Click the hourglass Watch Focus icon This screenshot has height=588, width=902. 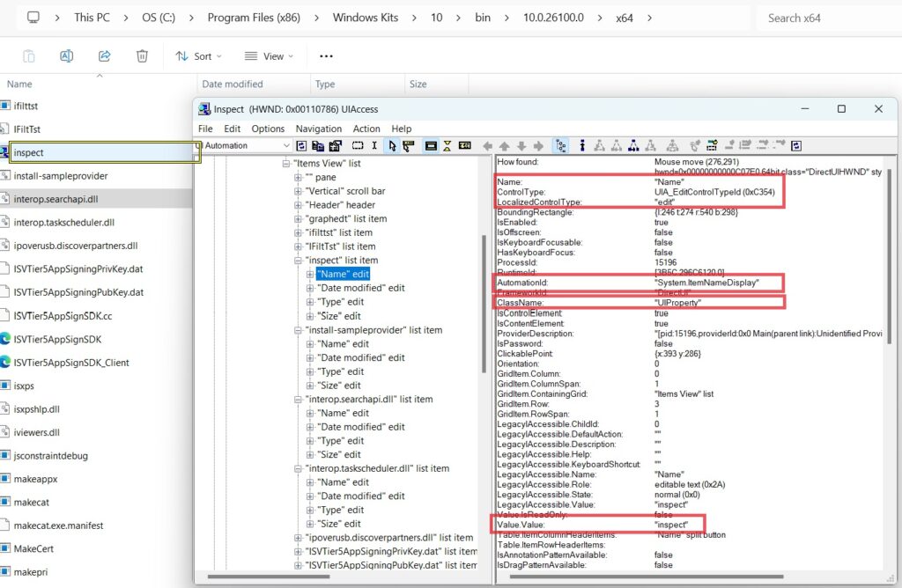coord(447,144)
